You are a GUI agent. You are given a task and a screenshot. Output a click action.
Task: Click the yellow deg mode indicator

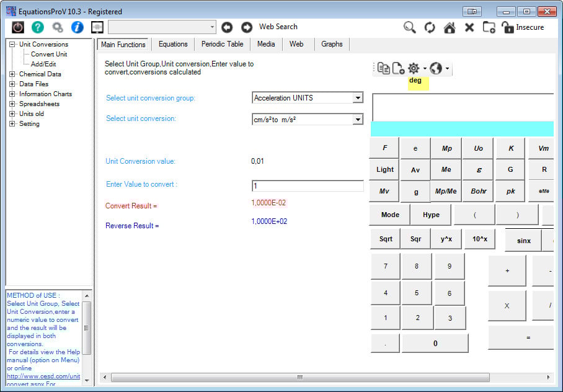[419, 83]
